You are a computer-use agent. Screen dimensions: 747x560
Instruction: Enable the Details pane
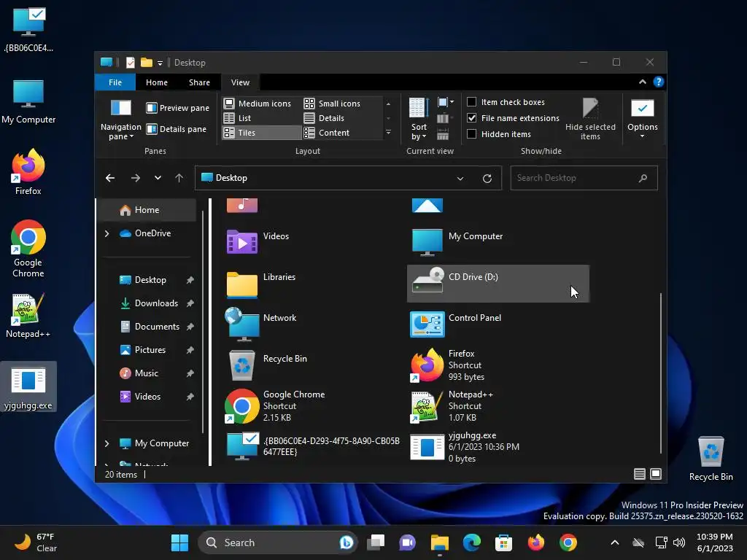click(177, 129)
